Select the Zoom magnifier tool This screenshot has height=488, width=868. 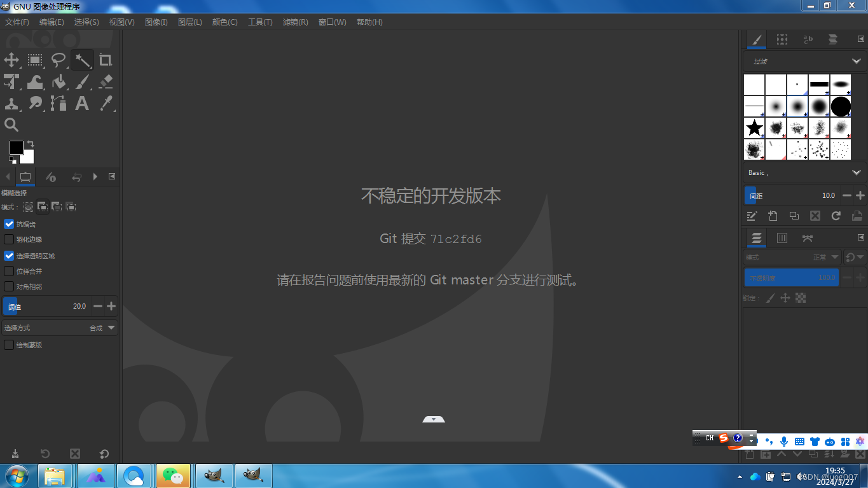click(x=11, y=124)
